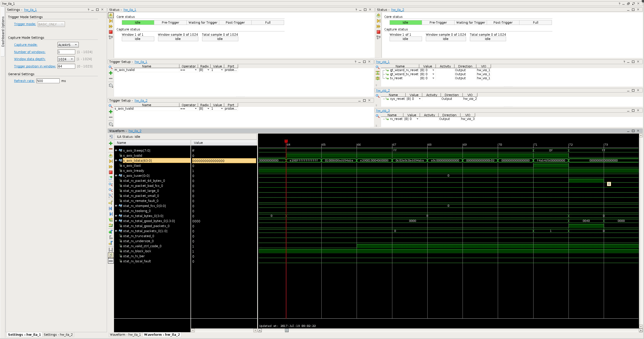Screen dimensions: 644x339
Task: Click the Refresh rate input field
Action: (x=48, y=81)
